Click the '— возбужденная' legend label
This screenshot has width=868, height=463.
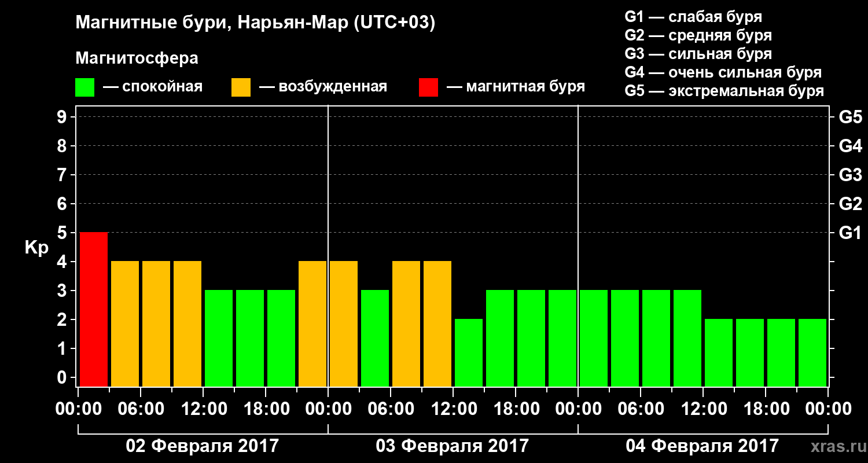click(x=323, y=87)
